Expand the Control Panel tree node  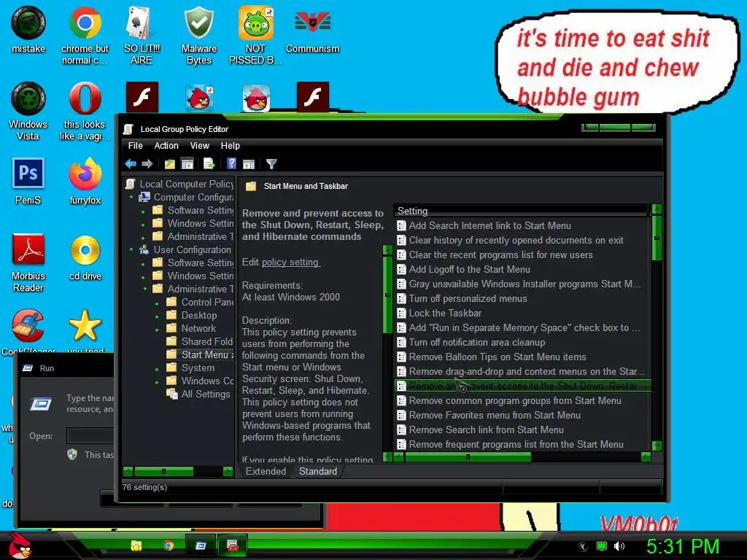157,303
